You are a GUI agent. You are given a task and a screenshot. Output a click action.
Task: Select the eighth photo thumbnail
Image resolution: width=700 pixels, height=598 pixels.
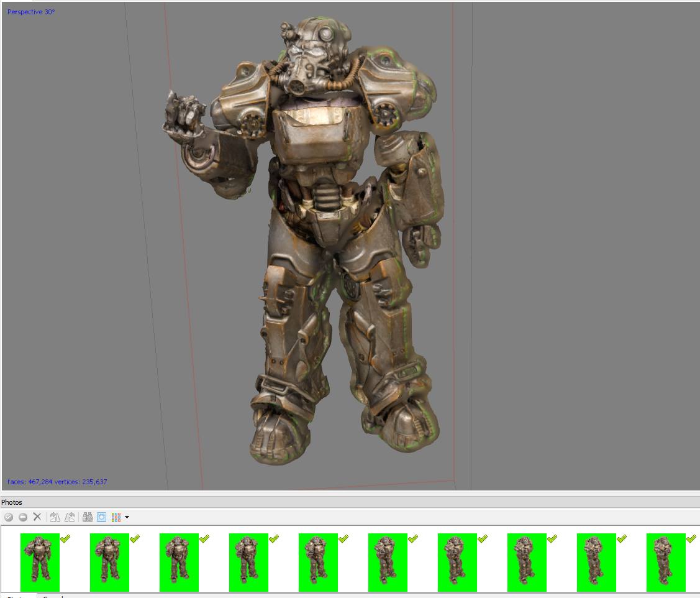527,562
